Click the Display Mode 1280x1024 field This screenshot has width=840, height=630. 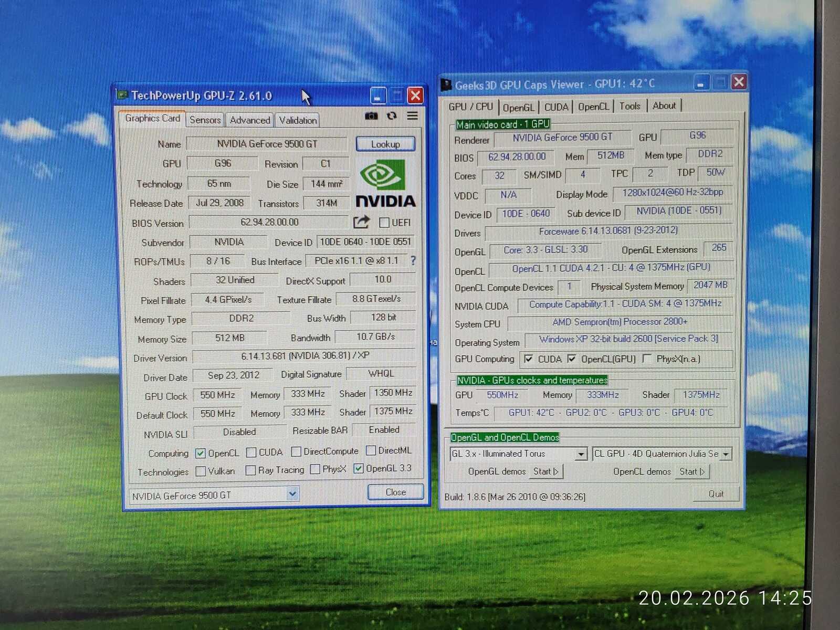coord(673,193)
